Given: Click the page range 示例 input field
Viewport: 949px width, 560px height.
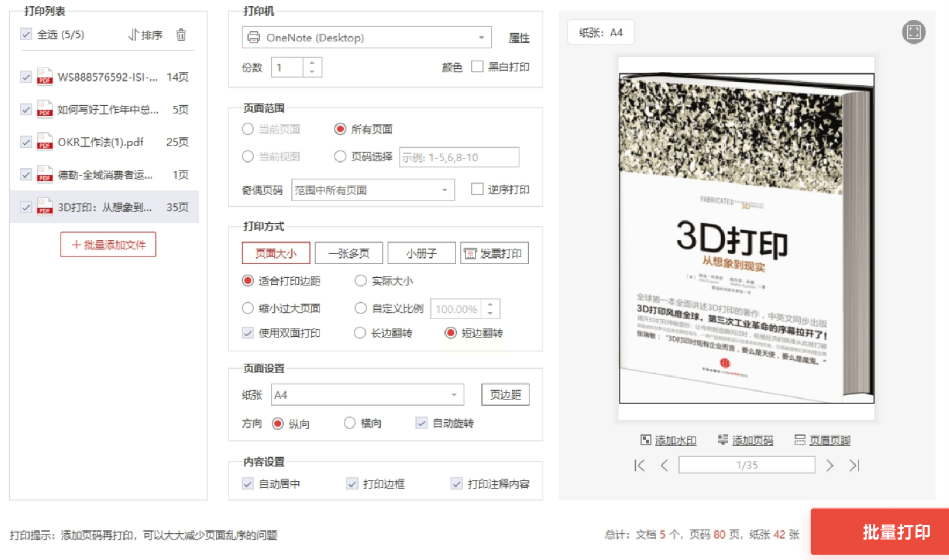Looking at the screenshot, I should coord(459,157).
